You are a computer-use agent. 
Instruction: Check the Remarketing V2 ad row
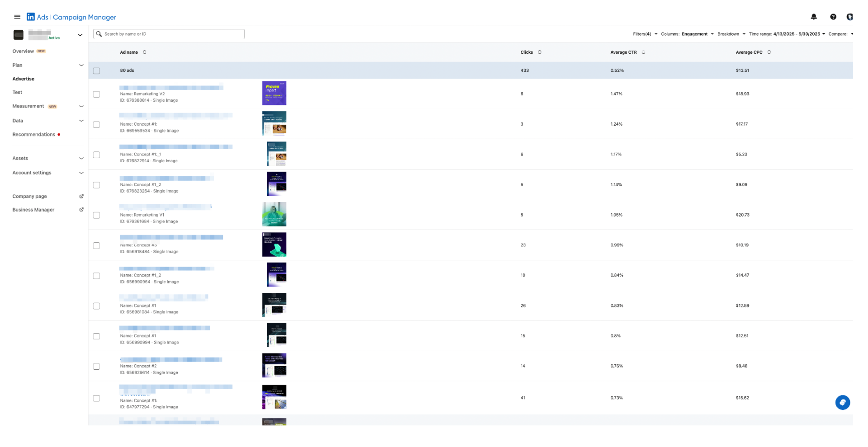click(96, 94)
